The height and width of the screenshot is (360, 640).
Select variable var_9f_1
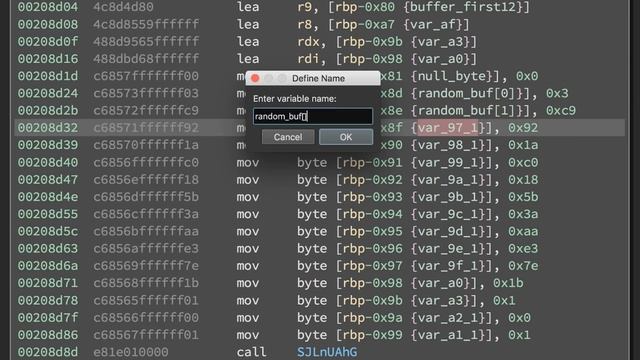click(x=447, y=266)
